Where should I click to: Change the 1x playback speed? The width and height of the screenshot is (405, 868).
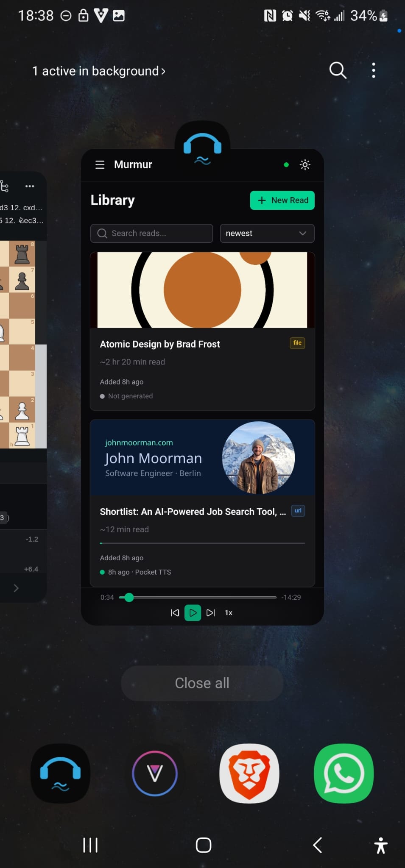point(229,613)
